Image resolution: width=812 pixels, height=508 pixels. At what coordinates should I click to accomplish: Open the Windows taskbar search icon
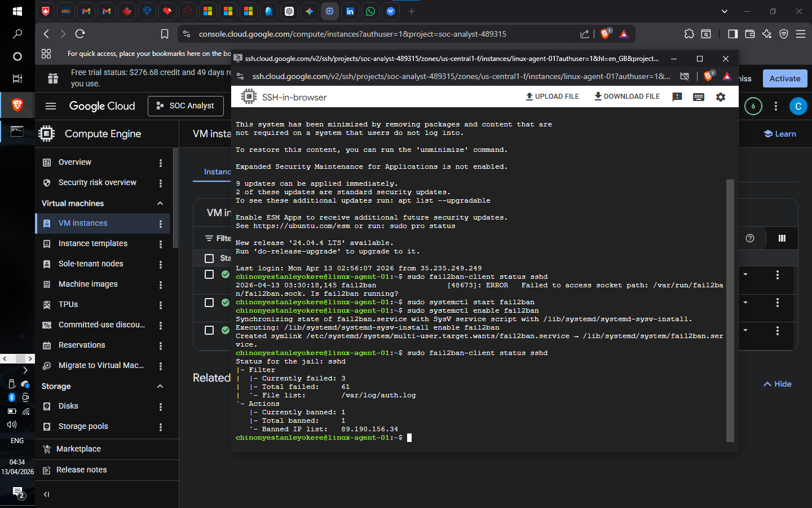(x=17, y=34)
